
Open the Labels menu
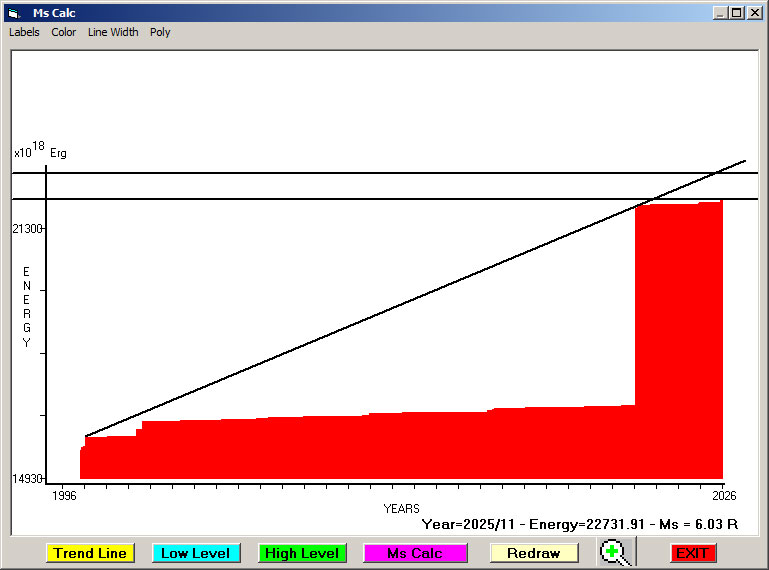pyautogui.click(x=24, y=32)
